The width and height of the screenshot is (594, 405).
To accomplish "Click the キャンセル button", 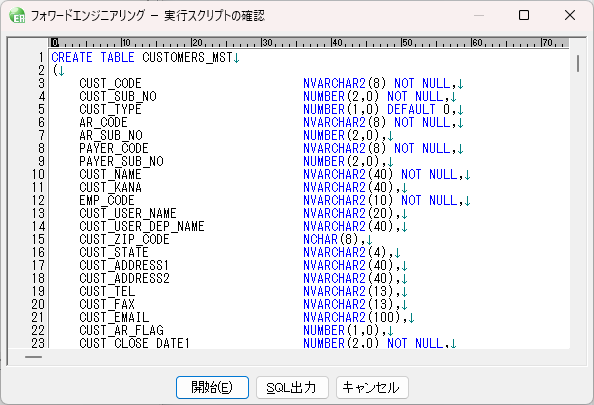I will (372, 387).
